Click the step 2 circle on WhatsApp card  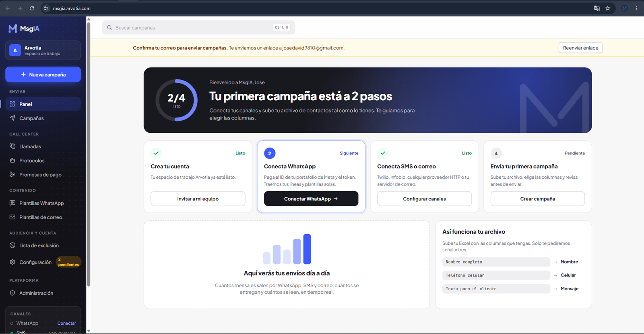pyautogui.click(x=270, y=153)
